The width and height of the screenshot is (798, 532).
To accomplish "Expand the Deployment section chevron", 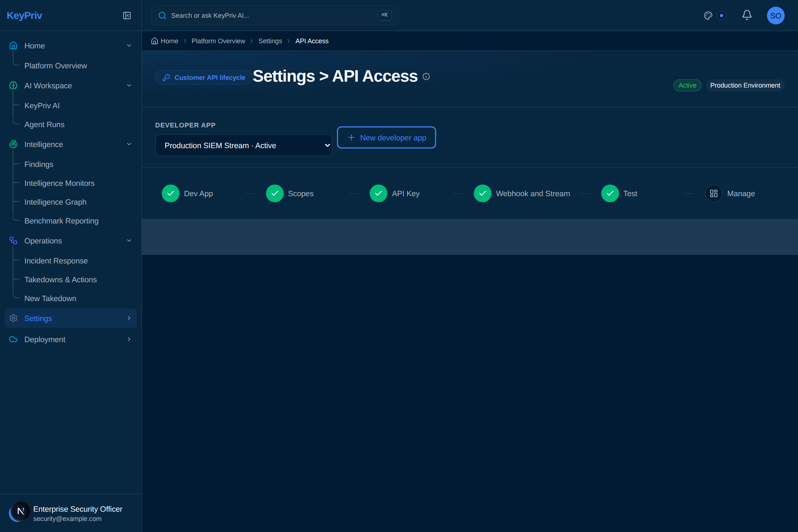I will point(129,339).
